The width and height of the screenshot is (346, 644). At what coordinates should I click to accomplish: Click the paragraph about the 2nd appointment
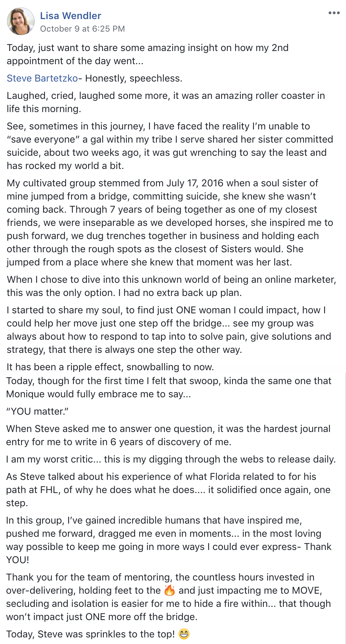(x=148, y=54)
